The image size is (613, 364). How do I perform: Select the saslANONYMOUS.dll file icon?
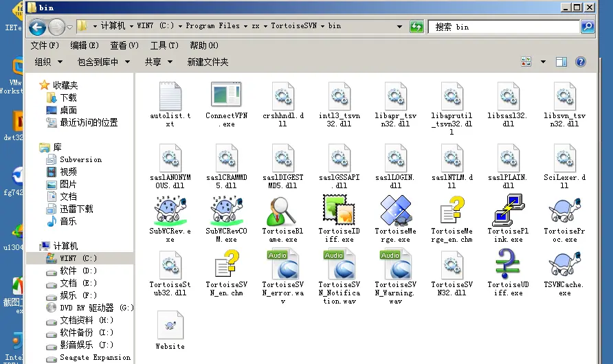pyautogui.click(x=170, y=158)
